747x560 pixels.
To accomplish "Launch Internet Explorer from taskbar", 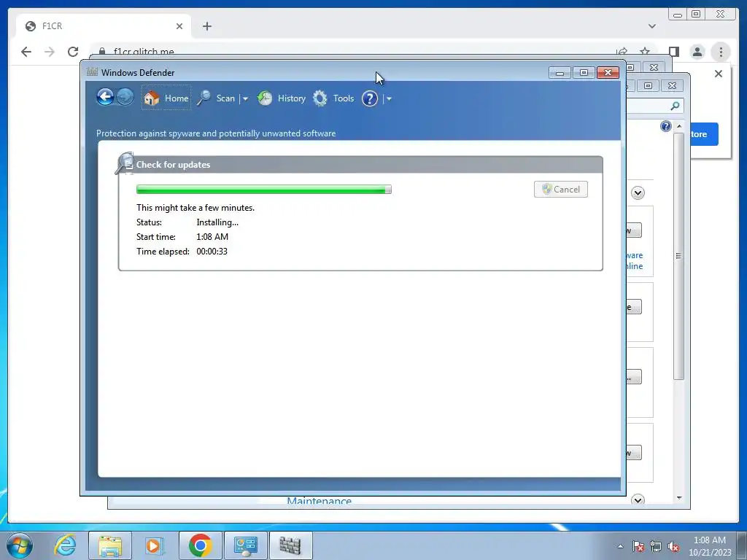I will click(x=65, y=545).
